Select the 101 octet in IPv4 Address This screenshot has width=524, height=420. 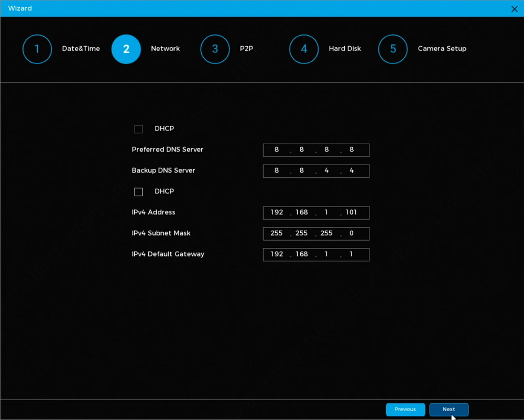tap(351, 213)
